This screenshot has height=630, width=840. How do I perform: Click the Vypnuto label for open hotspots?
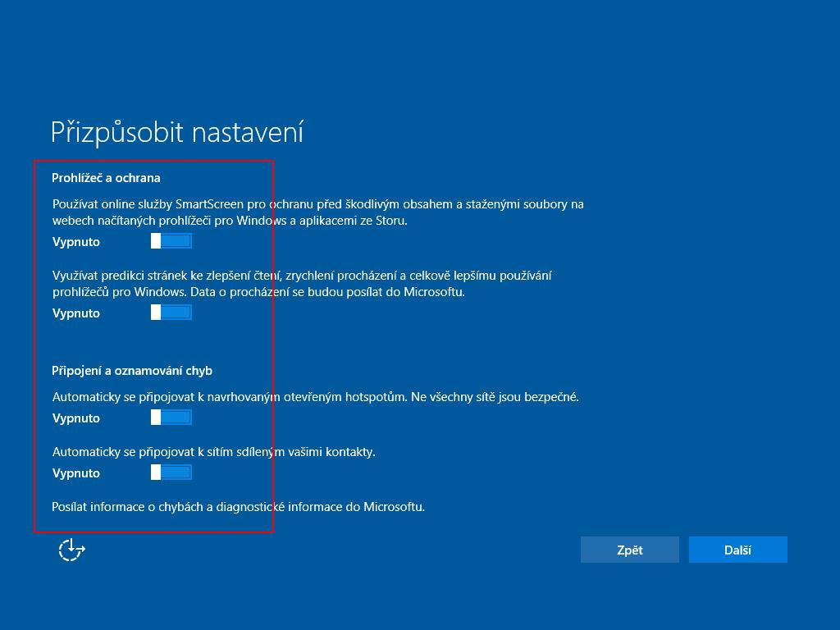pyautogui.click(x=76, y=418)
